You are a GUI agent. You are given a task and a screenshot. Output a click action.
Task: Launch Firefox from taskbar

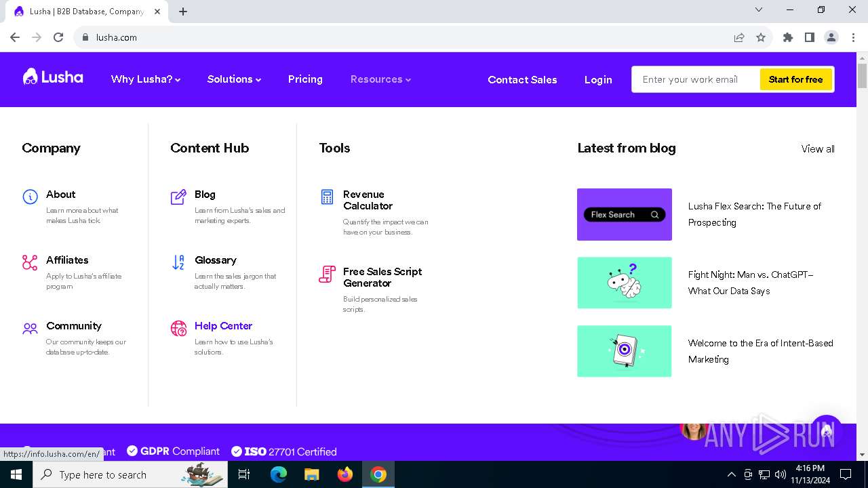(x=345, y=474)
